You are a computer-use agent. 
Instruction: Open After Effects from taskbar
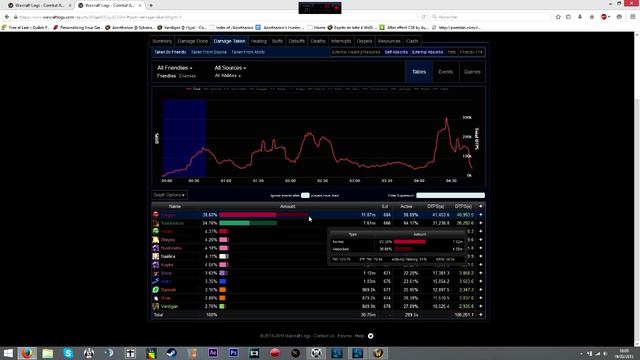213,353
